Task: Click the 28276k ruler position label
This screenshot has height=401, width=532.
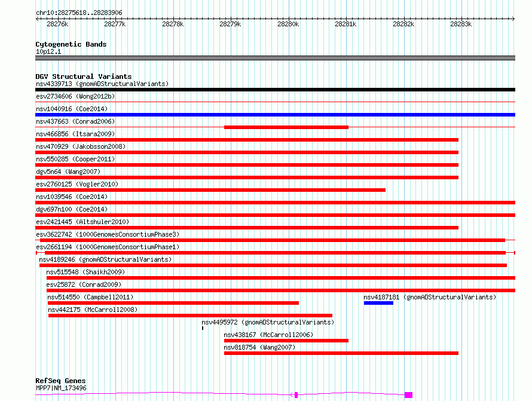Action: 57,24
